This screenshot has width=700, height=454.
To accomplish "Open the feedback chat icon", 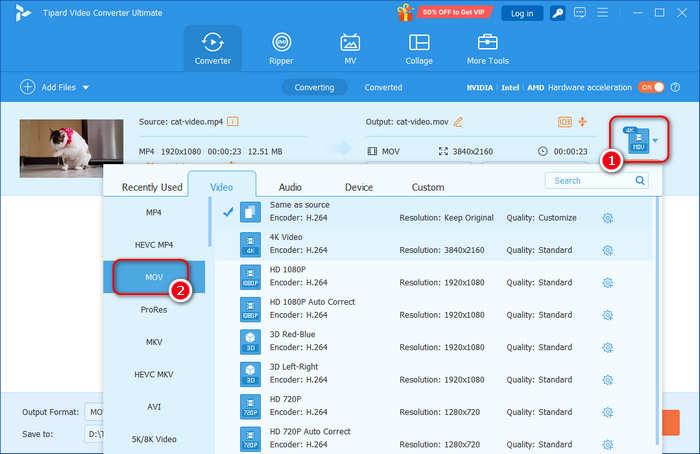I will (x=579, y=12).
